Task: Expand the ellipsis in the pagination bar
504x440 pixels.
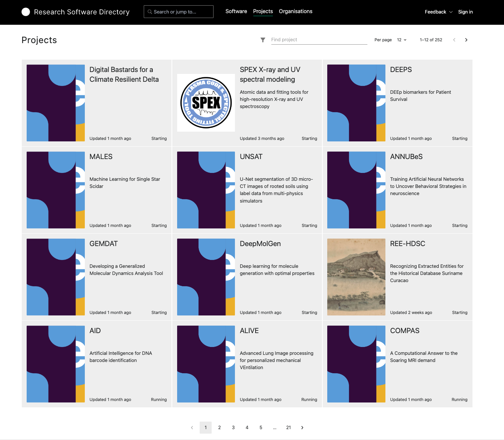Action: point(274,427)
